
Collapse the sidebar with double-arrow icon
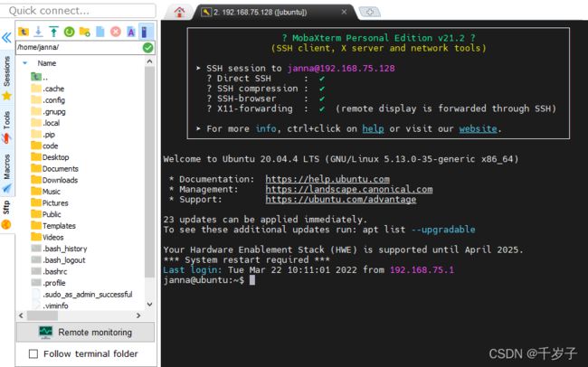click(x=6, y=37)
